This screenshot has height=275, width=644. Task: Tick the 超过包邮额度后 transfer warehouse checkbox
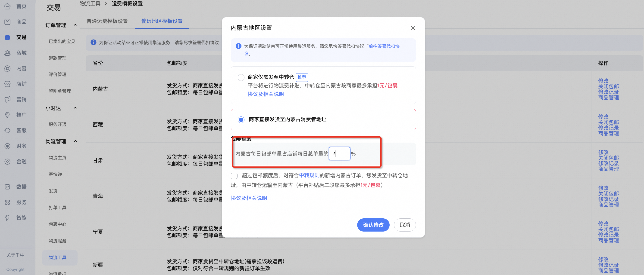tap(234, 176)
